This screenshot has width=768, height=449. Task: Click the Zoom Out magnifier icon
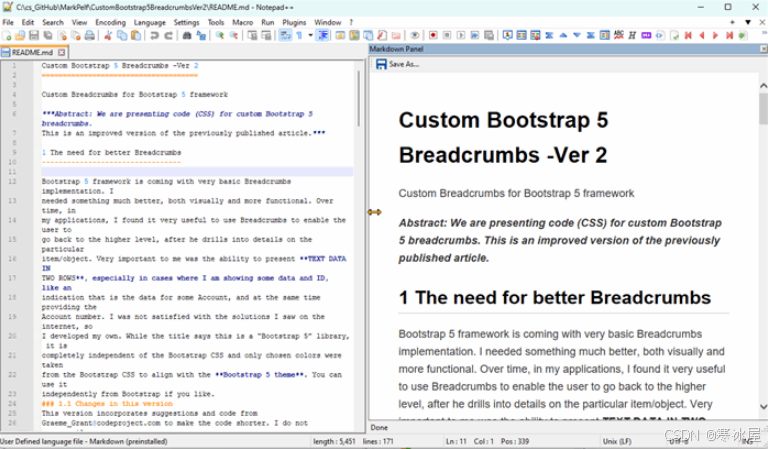(x=234, y=35)
